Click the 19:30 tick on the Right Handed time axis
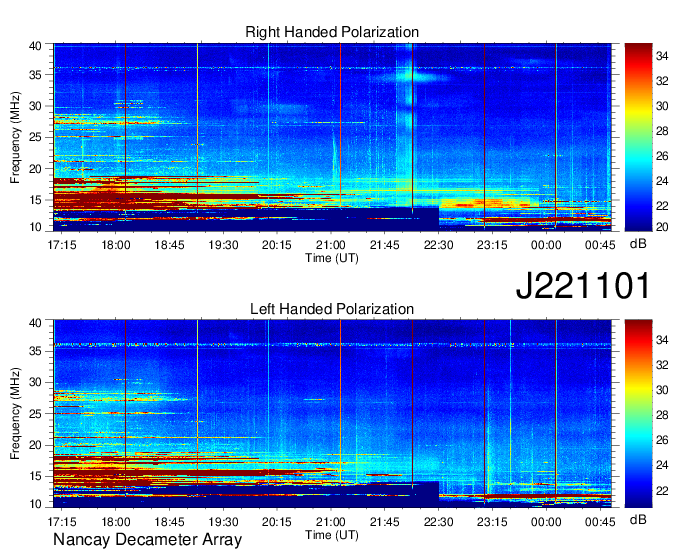The width and height of the screenshot is (680, 552). pyautogui.click(x=223, y=245)
